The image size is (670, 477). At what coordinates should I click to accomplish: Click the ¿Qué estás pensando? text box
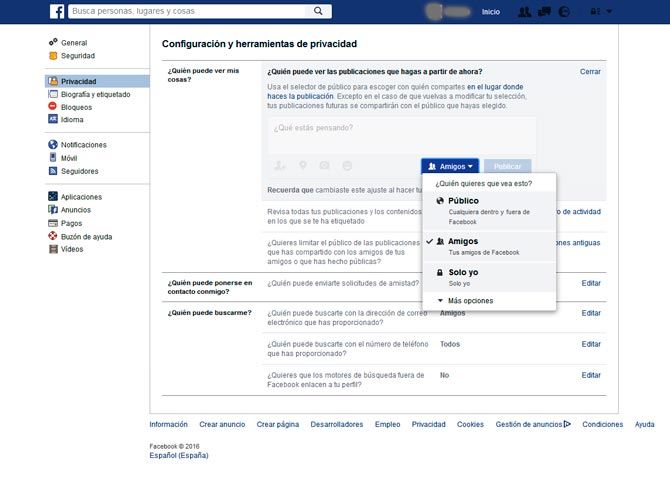(x=402, y=135)
